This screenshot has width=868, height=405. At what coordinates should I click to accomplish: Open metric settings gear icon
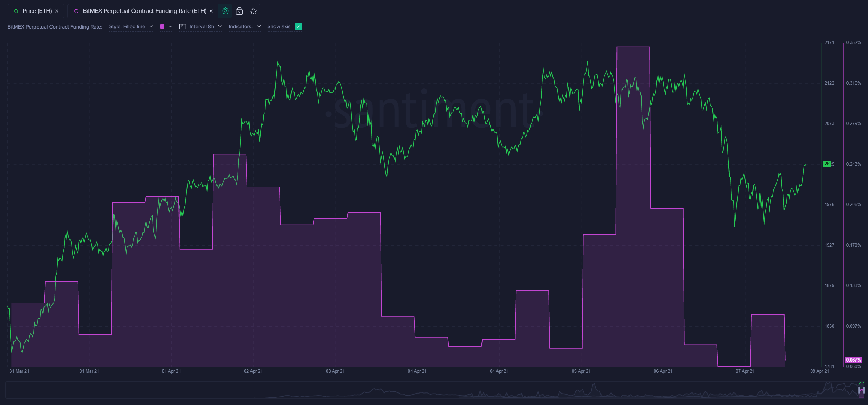pyautogui.click(x=225, y=11)
